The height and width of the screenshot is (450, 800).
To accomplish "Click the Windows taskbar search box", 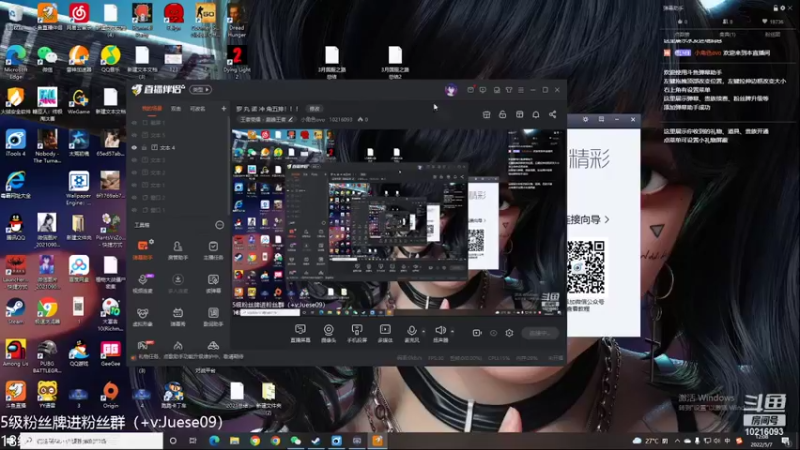I will (x=92, y=440).
